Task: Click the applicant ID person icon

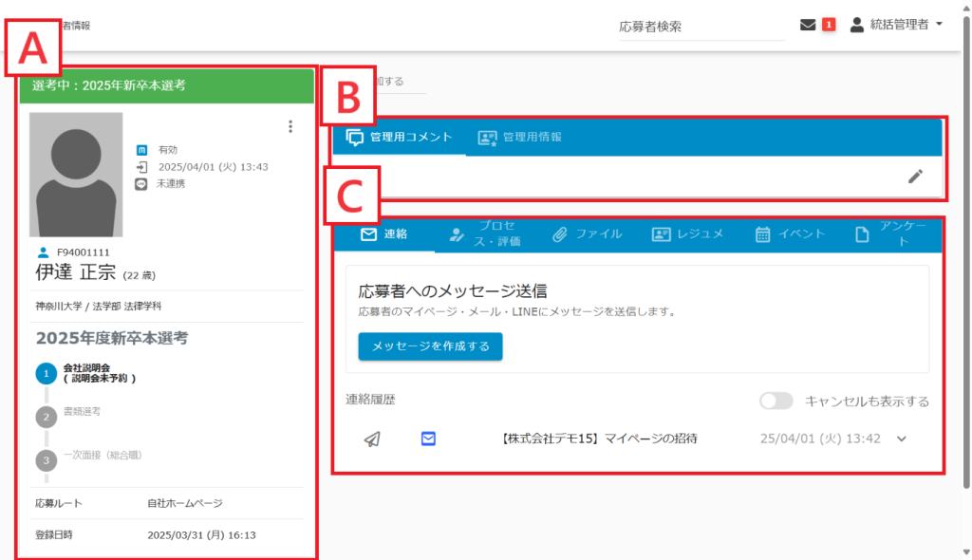Action: point(43,252)
